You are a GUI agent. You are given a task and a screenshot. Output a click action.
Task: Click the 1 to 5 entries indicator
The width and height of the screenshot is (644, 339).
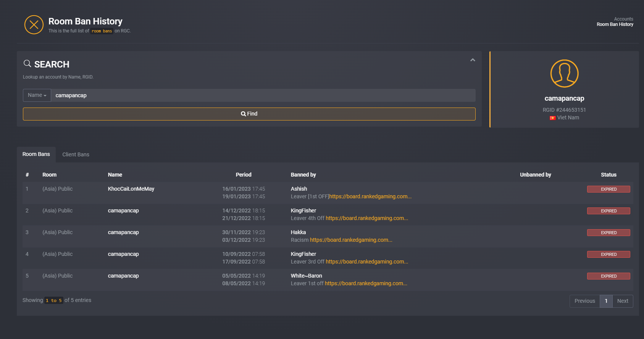[x=54, y=300]
